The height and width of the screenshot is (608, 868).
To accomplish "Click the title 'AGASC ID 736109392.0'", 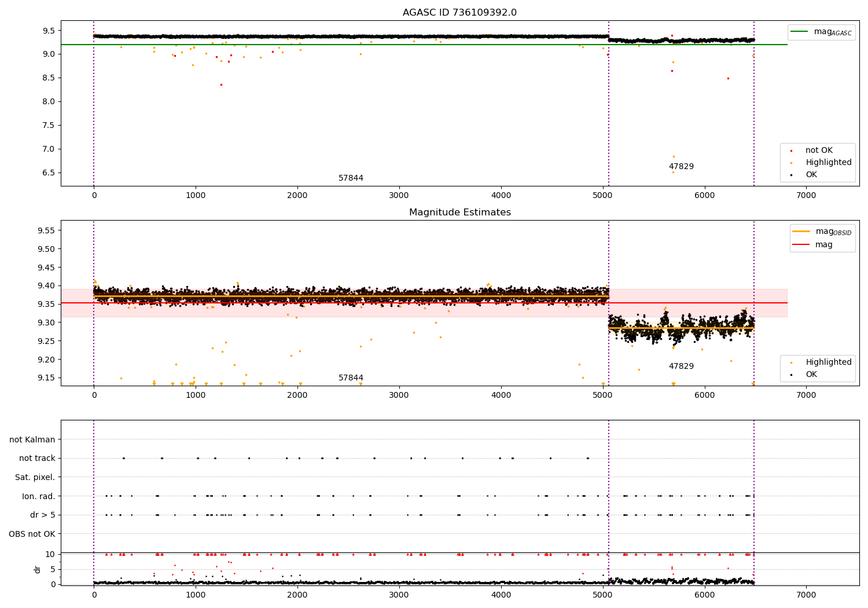I will pyautogui.click(x=459, y=13).
